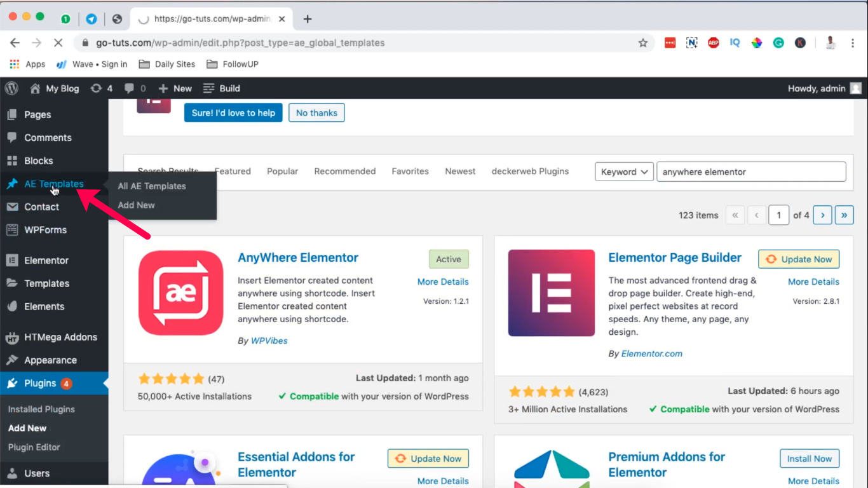Choose Add New in AE Templates flyout
Viewport: 868px width, 488px height.
[136, 205]
